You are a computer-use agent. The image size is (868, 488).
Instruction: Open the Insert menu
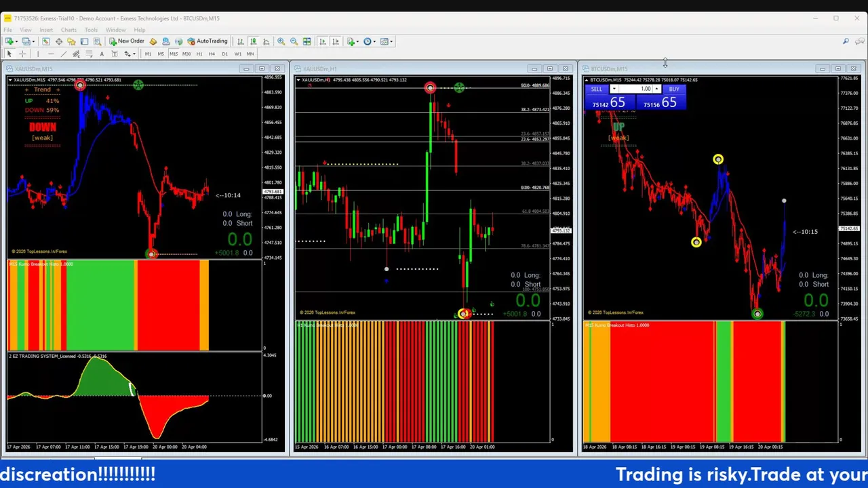pyautogui.click(x=46, y=30)
